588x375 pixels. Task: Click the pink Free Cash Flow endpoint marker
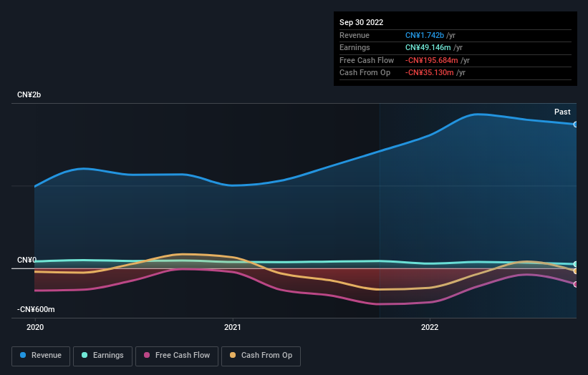[576, 284]
